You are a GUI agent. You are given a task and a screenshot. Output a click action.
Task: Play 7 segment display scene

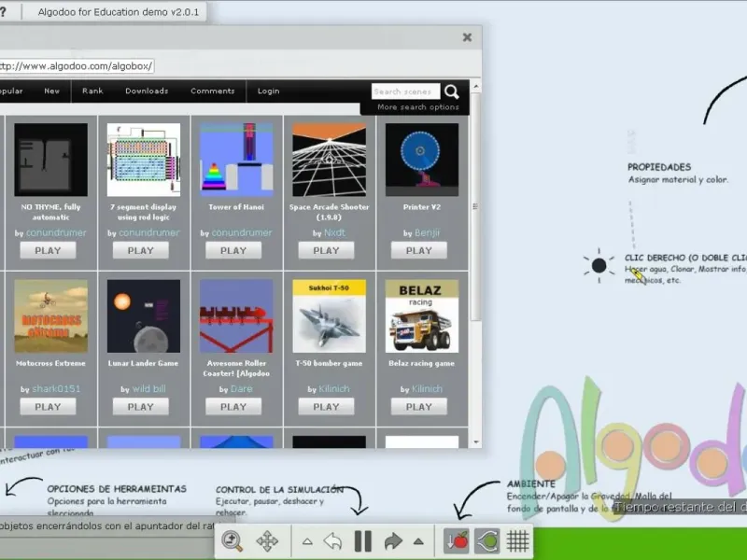141,250
